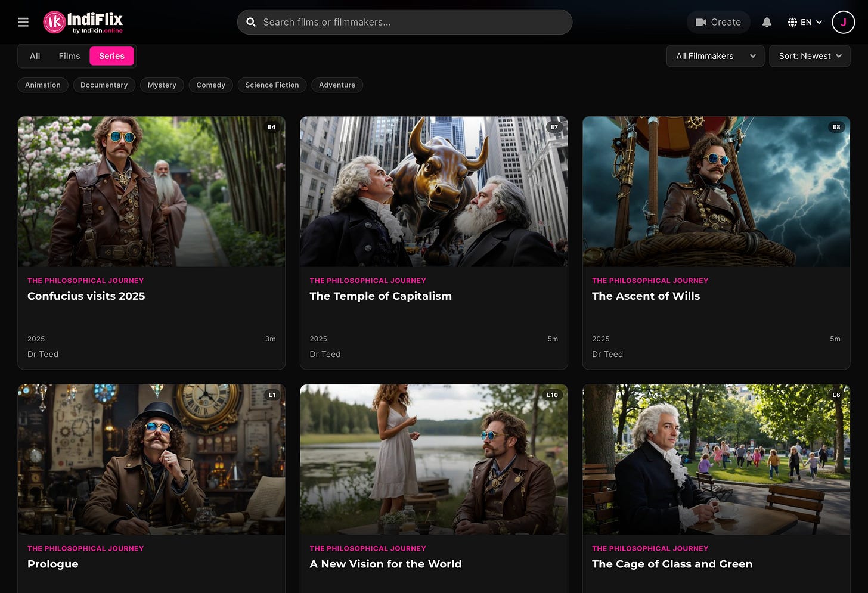Click Dr Teed under The Temple of Capitalism
Viewport: 868px width, 593px height.
325,354
